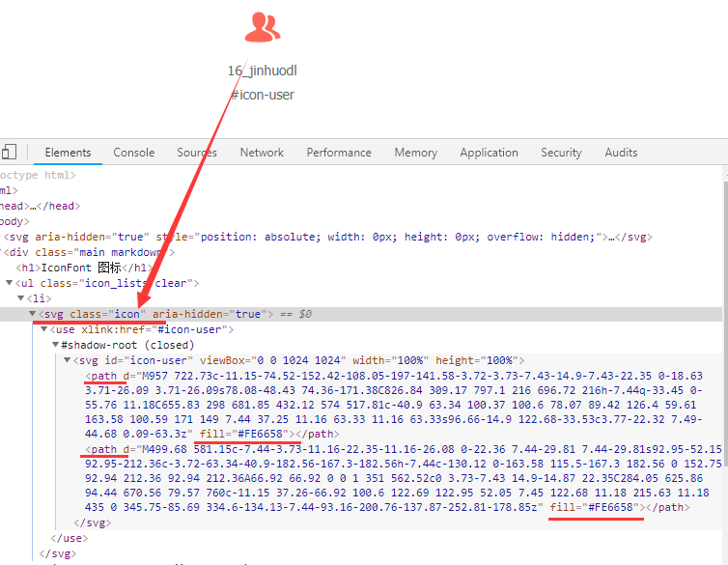728x565 pixels.
Task: Click the aria-hidden="true" attribute on selected svg
Action: click(210, 314)
